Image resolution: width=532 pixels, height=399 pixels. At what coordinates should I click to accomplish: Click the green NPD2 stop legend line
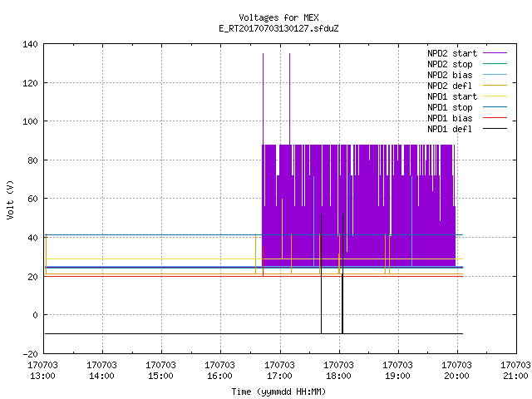495,63
